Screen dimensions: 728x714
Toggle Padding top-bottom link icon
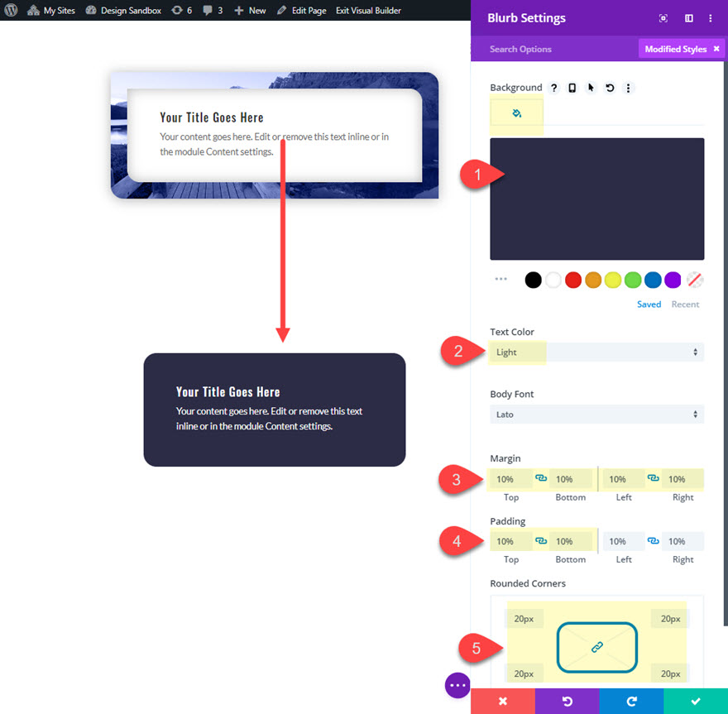[x=541, y=541]
